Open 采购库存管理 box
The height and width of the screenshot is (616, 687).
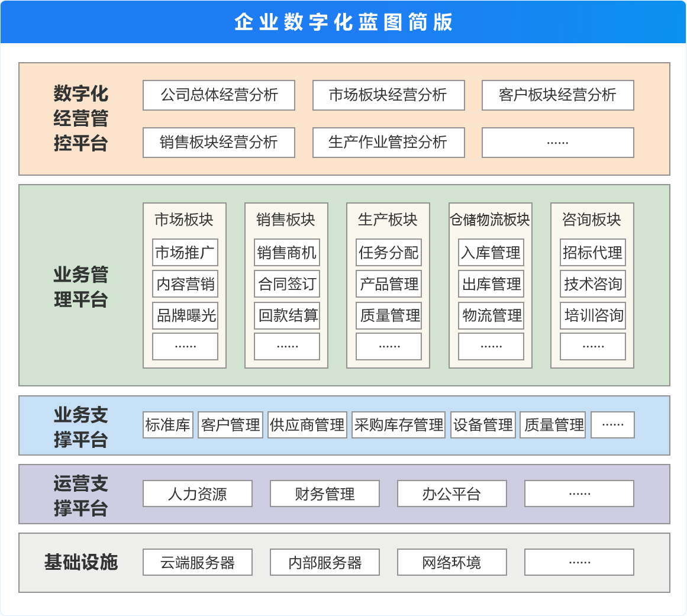point(398,425)
